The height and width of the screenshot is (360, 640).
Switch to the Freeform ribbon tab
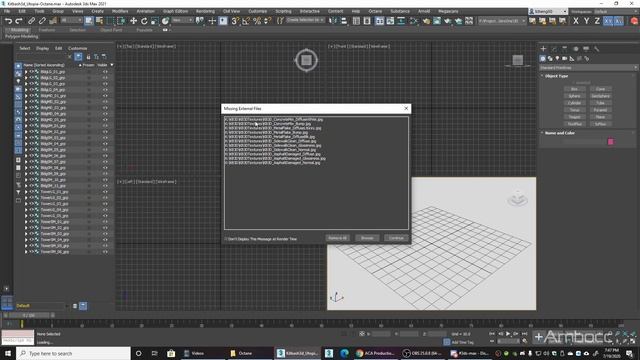(x=47, y=30)
